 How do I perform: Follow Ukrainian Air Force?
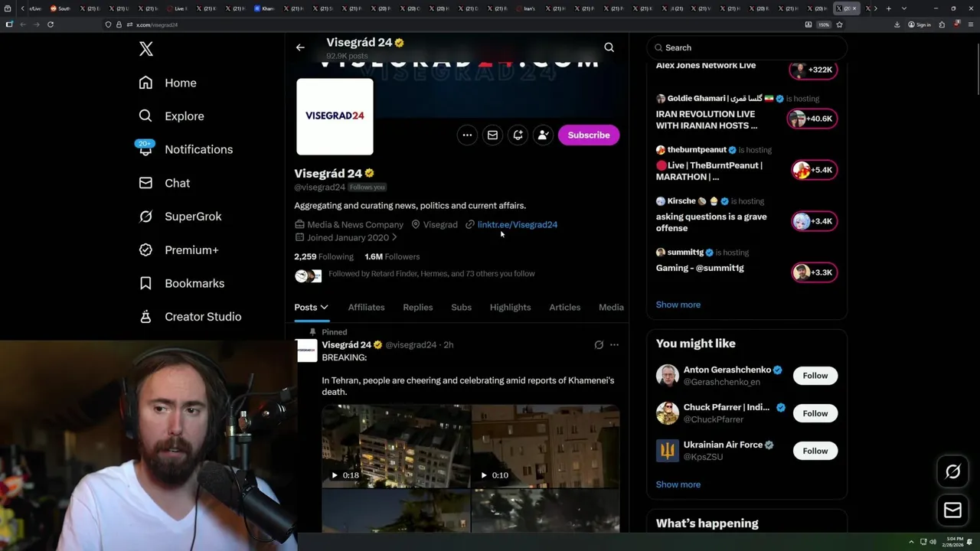tap(815, 451)
